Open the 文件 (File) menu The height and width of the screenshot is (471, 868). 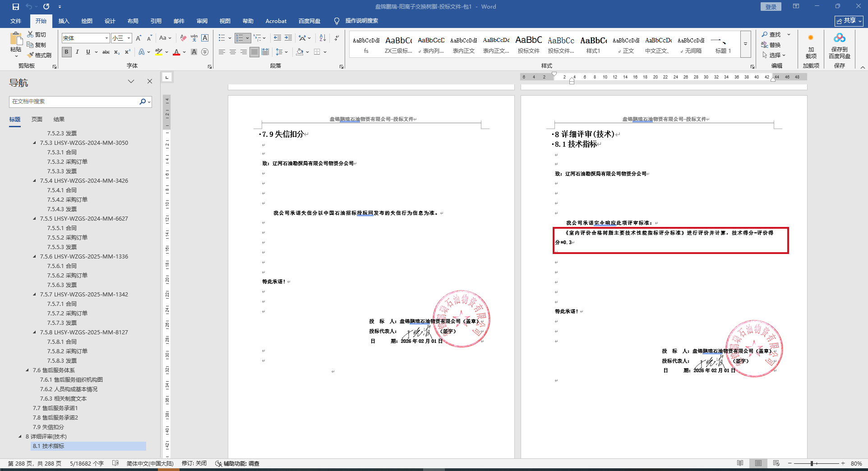[16, 21]
